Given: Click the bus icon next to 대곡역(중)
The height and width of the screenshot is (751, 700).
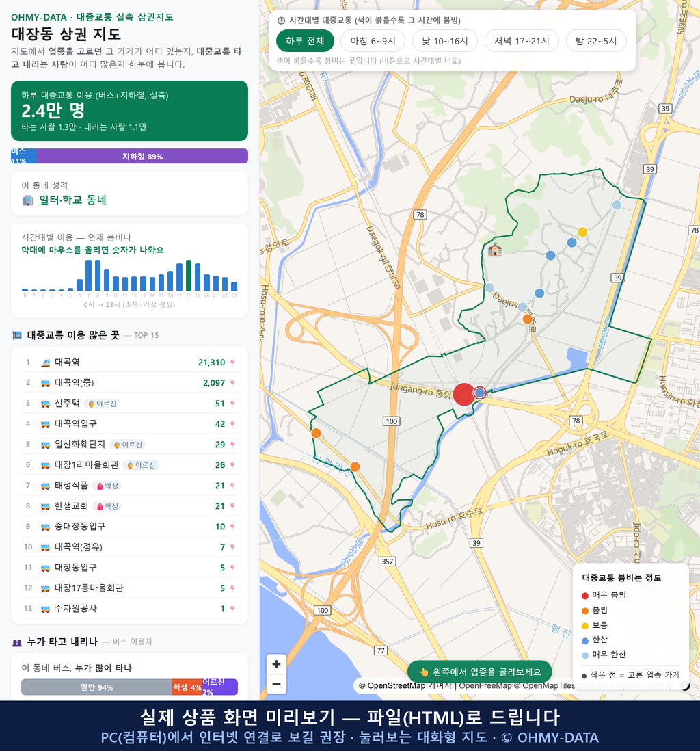Looking at the screenshot, I should tap(46, 383).
